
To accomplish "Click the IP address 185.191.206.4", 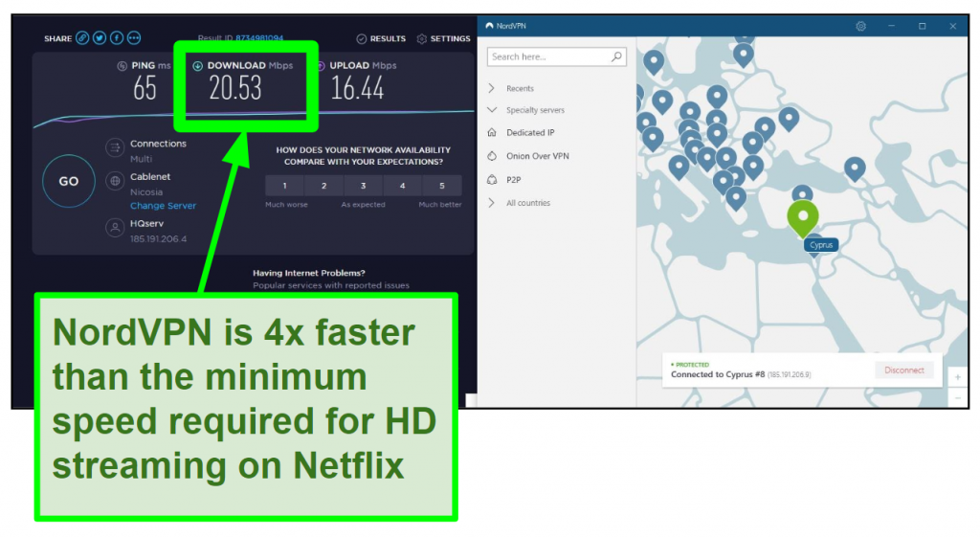I will coord(158,238).
